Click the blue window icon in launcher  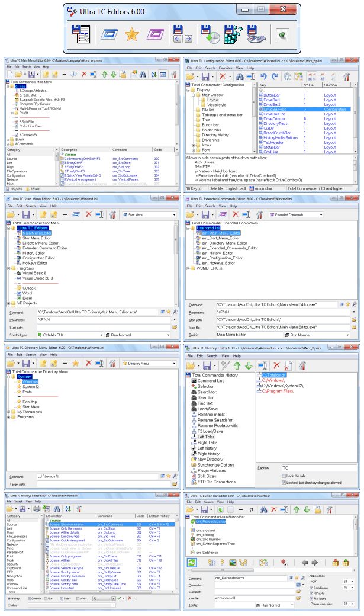[x=109, y=34]
